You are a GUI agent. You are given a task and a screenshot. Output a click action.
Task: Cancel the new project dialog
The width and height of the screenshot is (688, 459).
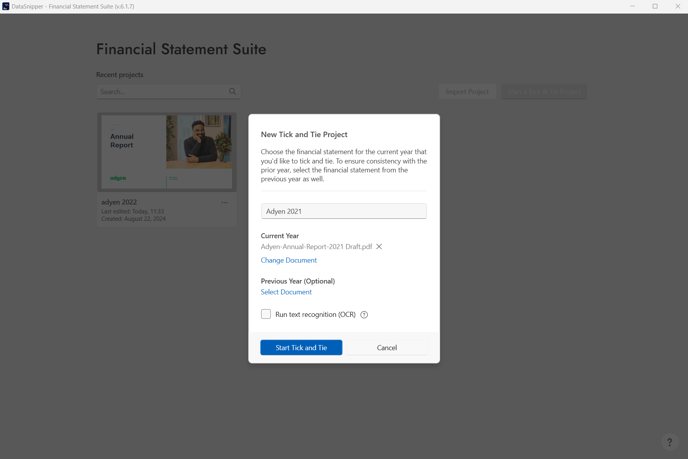tap(387, 348)
